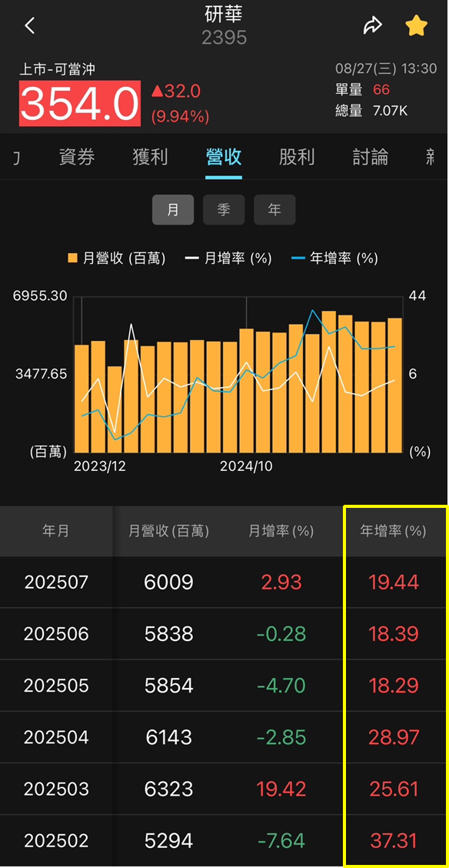Click revenue value 6143
The width and height of the screenshot is (449, 868).
pos(168,737)
